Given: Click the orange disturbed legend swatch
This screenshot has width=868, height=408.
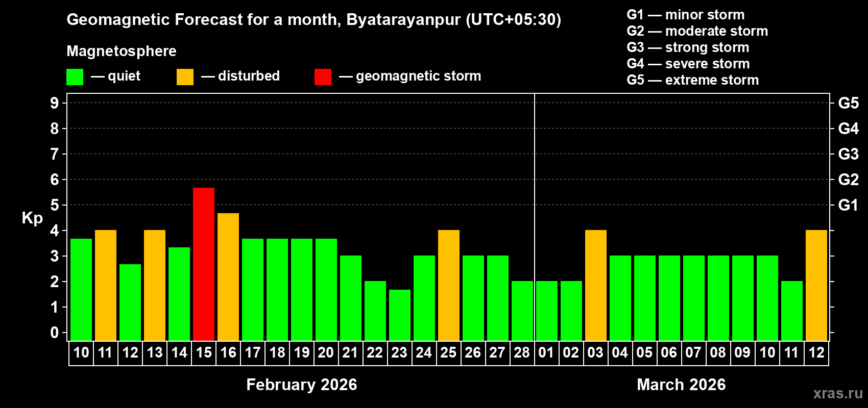Looking at the screenshot, I should click(185, 77).
